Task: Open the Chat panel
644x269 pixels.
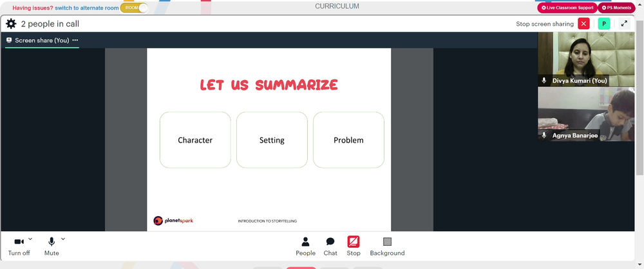Action: tap(330, 246)
